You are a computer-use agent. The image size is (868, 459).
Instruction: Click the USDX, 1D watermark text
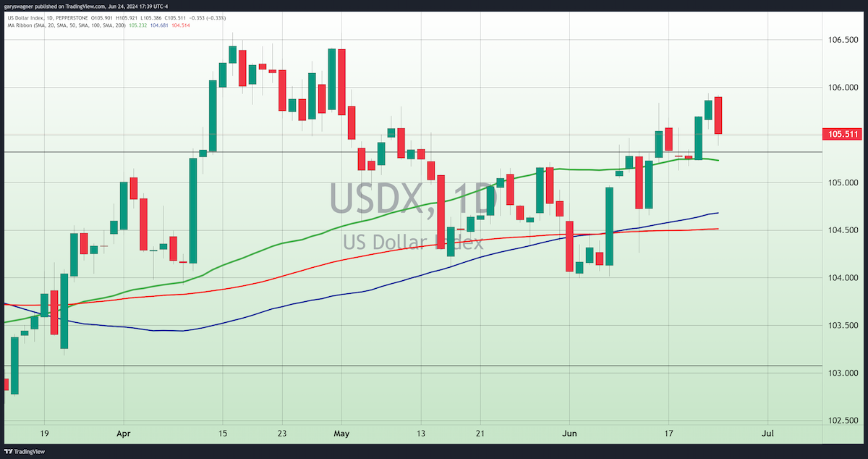point(414,198)
